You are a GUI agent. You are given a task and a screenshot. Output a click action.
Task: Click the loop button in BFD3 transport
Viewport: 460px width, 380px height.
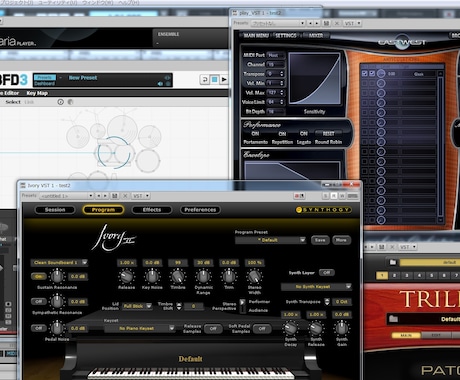pyautogui.click(x=205, y=79)
